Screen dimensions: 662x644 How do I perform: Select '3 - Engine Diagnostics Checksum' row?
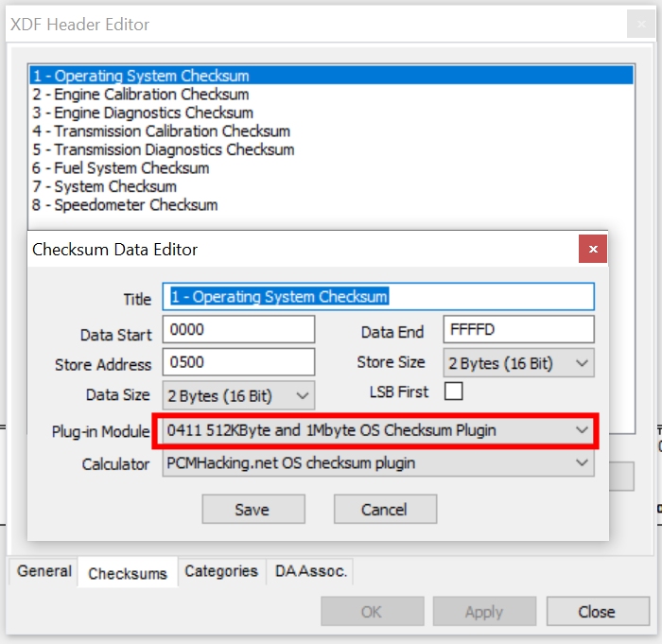click(331, 113)
